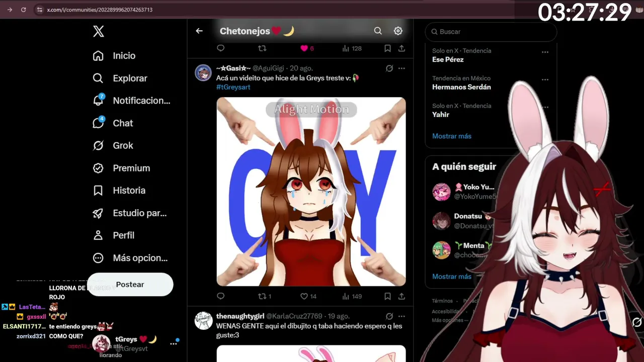The image size is (644, 362).
Task: Open Gasi's Alight Motion video
Action: tap(311, 192)
